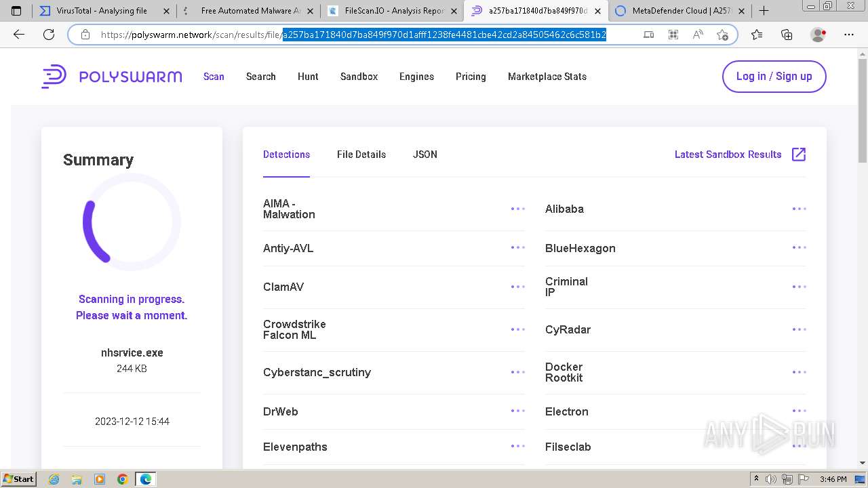Open media player taskbar icon

coord(100,479)
